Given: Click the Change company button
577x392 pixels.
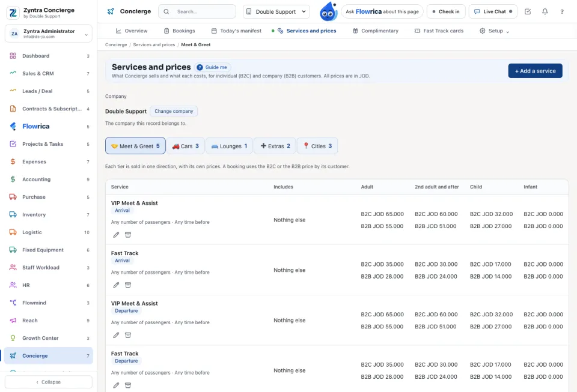Looking at the screenshot, I should tap(174, 111).
